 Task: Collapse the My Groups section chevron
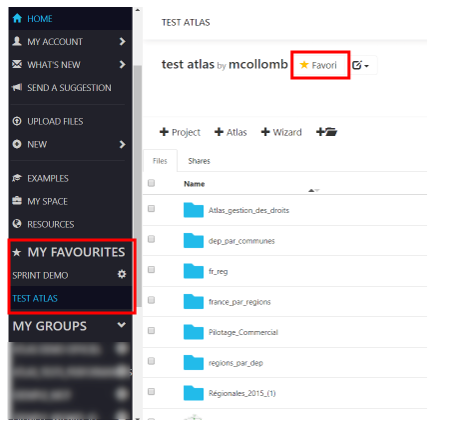click(122, 325)
